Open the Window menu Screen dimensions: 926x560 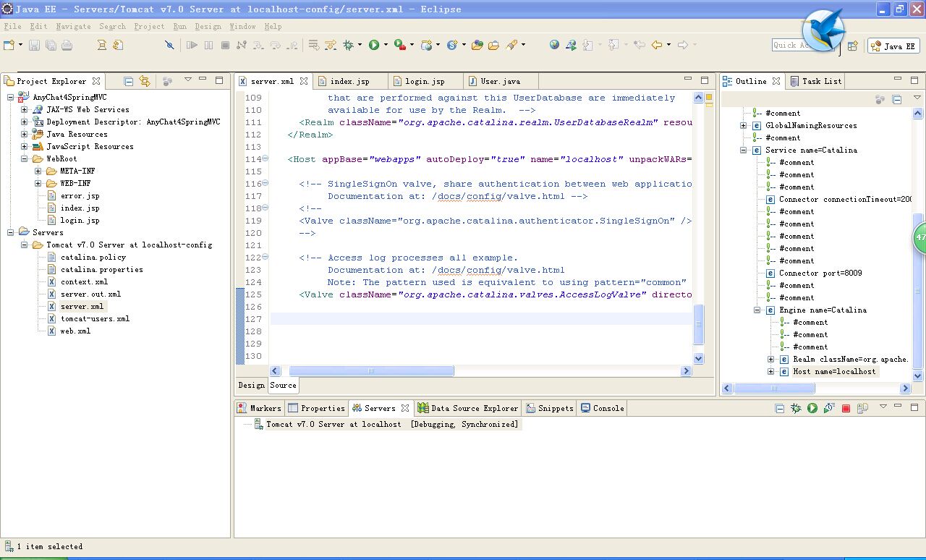click(x=242, y=26)
